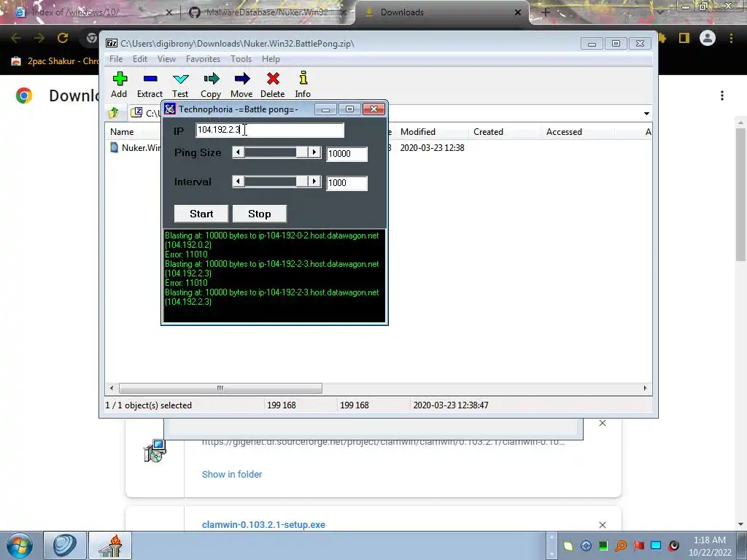The height and width of the screenshot is (560, 747).
Task: Click the IP address input field
Action: pyautogui.click(x=270, y=130)
